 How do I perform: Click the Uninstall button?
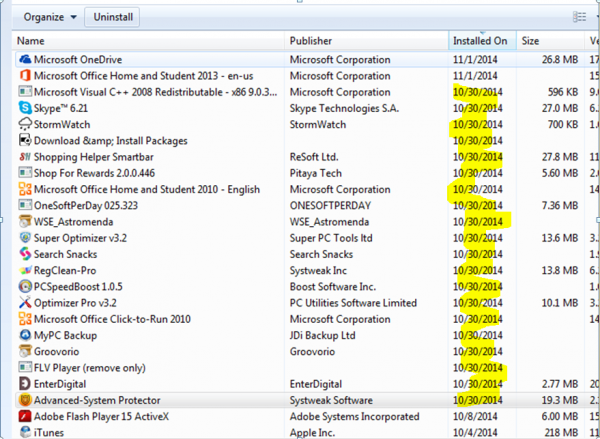coord(114,17)
